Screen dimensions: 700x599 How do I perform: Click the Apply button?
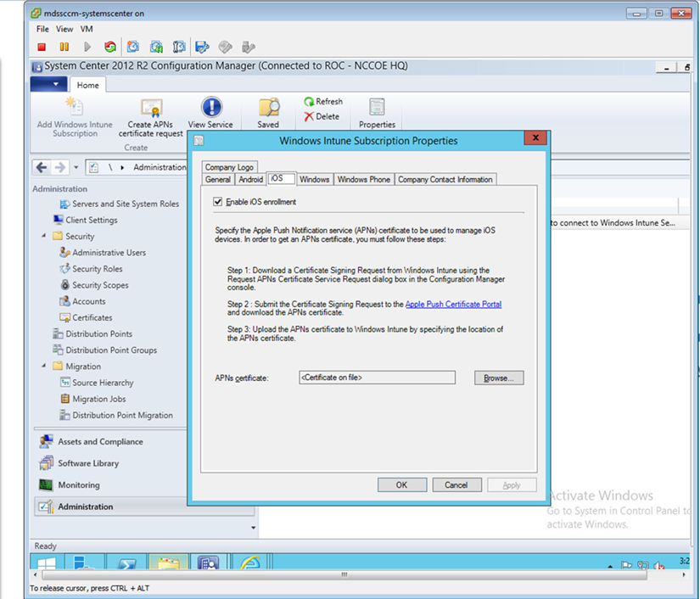point(512,484)
